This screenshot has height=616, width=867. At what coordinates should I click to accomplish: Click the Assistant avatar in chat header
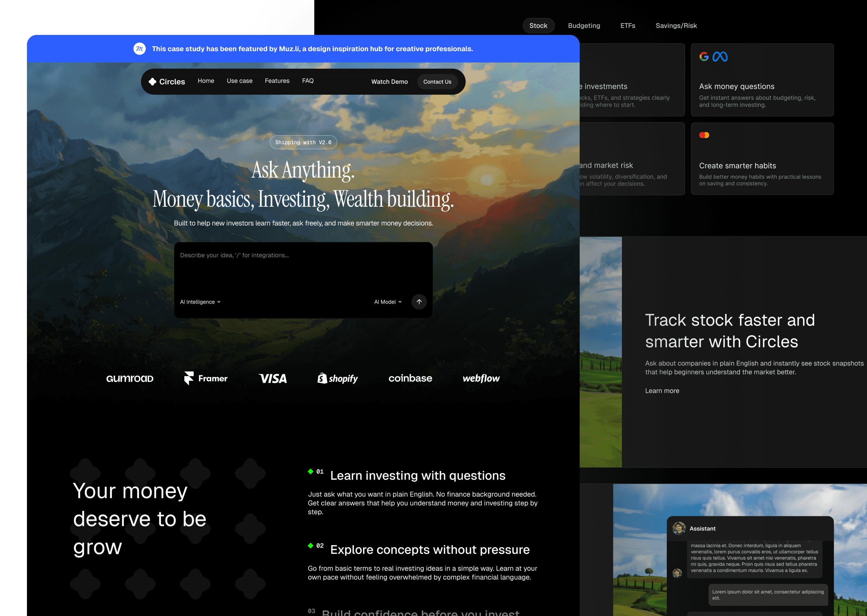(679, 528)
